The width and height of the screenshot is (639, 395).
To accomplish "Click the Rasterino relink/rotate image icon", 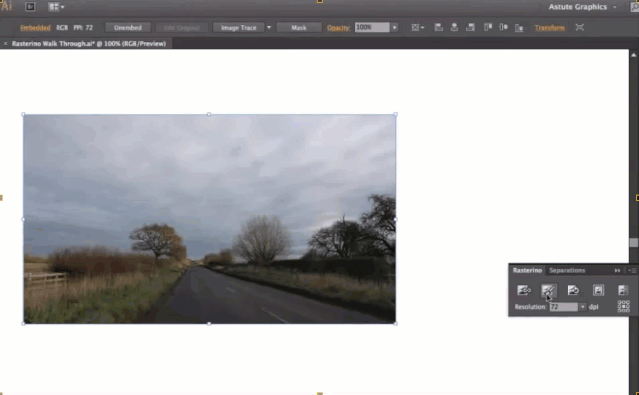I will click(x=573, y=290).
